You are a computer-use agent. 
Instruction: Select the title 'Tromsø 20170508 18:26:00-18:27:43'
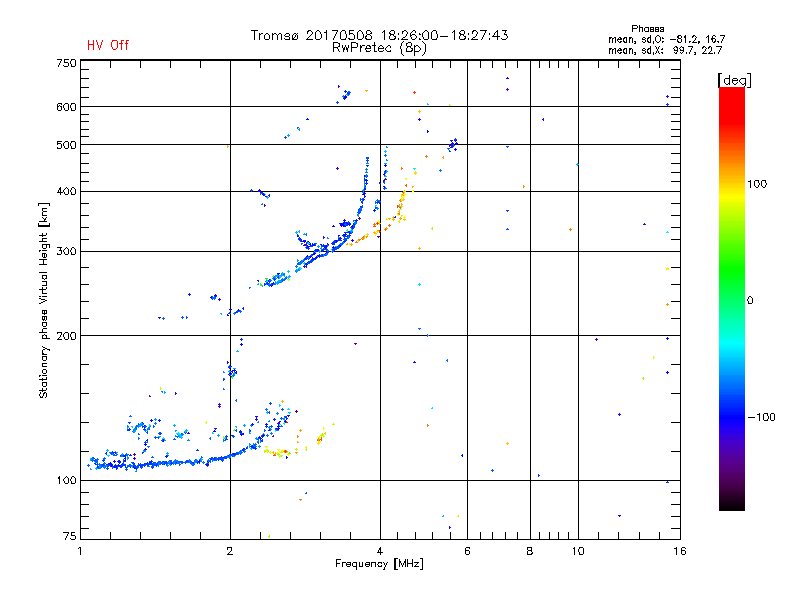click(379, 35)
